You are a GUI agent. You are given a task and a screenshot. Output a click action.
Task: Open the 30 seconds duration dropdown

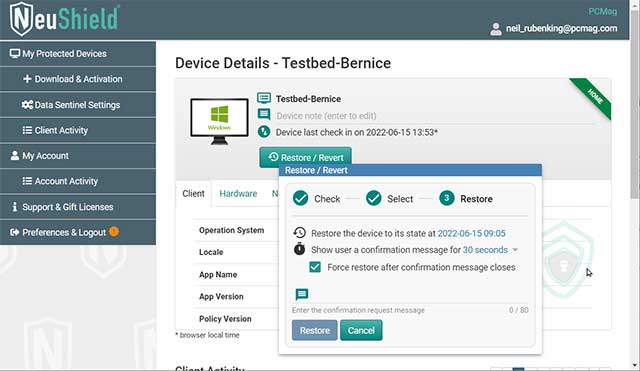(490, 250)
